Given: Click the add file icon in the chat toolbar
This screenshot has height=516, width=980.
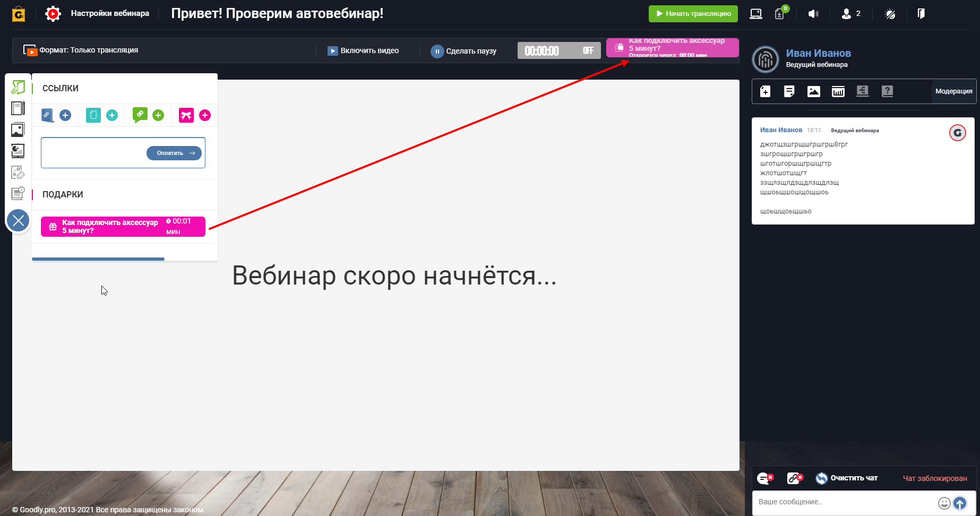Looking at the screenshot, I should pos(765,91).
